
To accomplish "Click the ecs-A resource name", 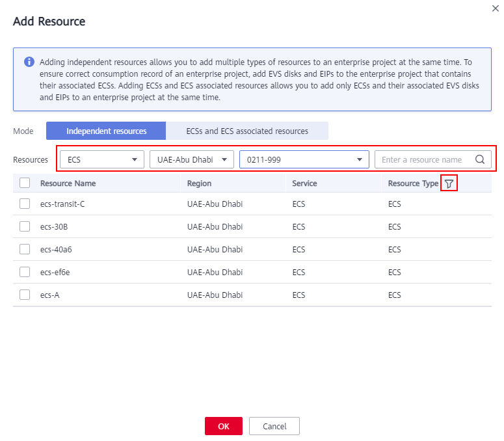I will [x=50, y=295].
